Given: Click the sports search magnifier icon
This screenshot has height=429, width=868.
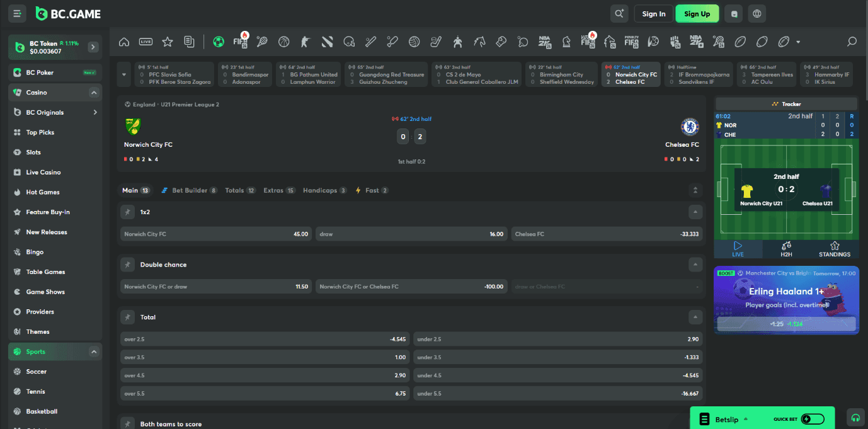Looking at the screenshot, I should point(852,42).
